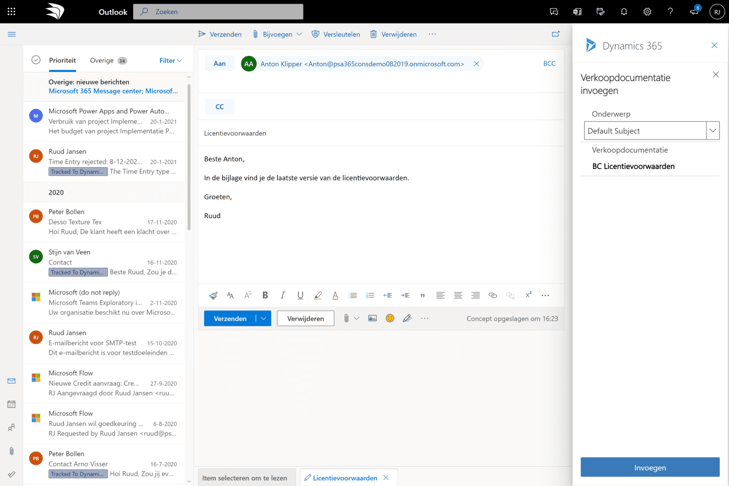729x486 pixels.
Task: Open the BCC link
Action: coord(549,64)
